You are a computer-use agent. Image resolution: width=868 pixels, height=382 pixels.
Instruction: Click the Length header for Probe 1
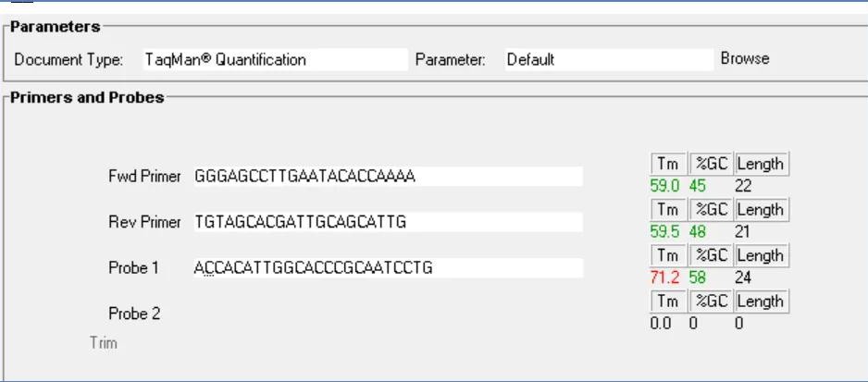pyautogui.click(x=762, y=255)
